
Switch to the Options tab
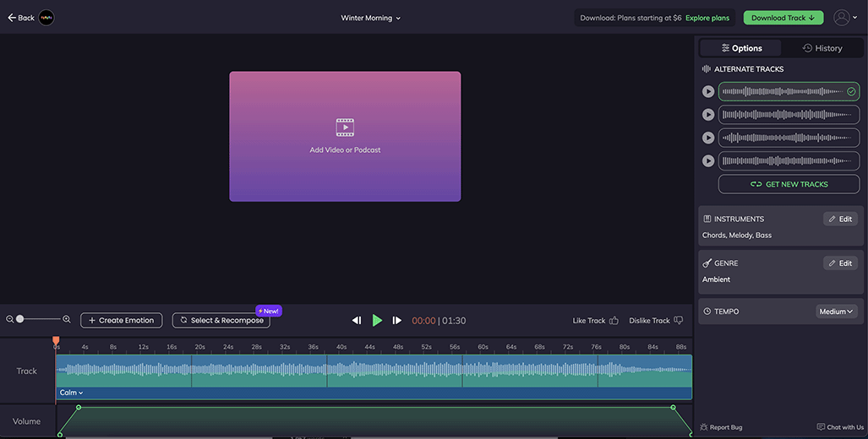740,48
